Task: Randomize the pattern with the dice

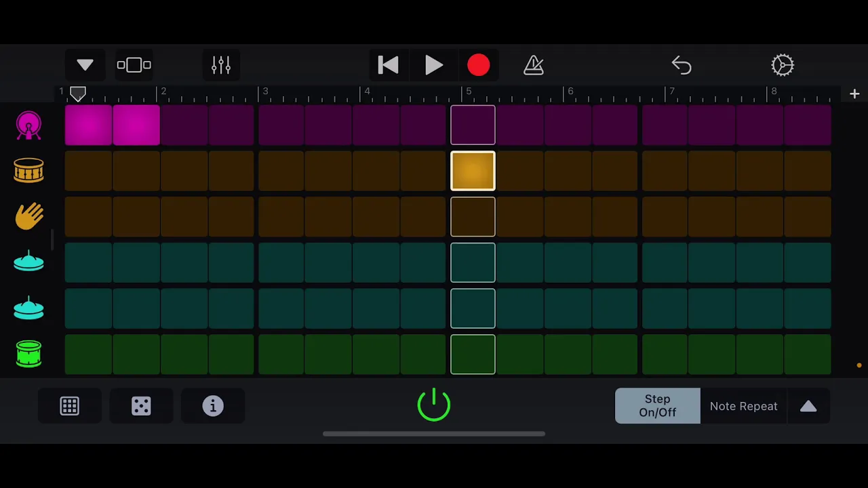Action: (141, 406)
